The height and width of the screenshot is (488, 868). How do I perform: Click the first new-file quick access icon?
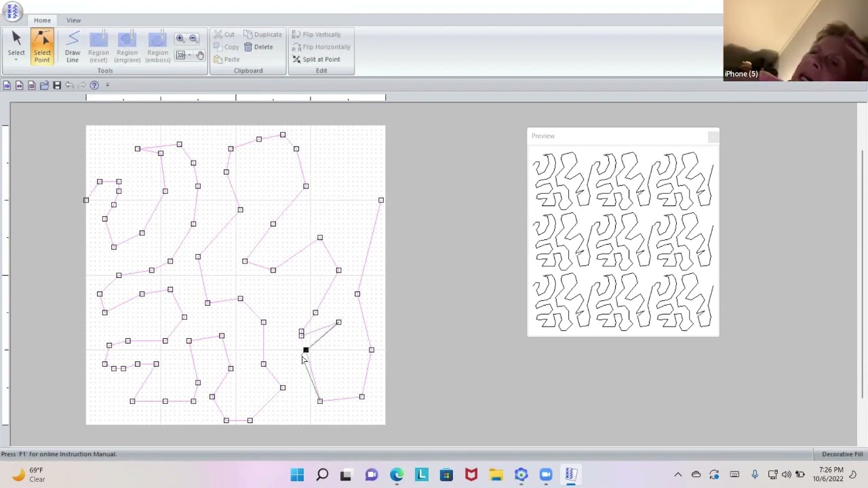pyautogui.click(x=7, y=85)
